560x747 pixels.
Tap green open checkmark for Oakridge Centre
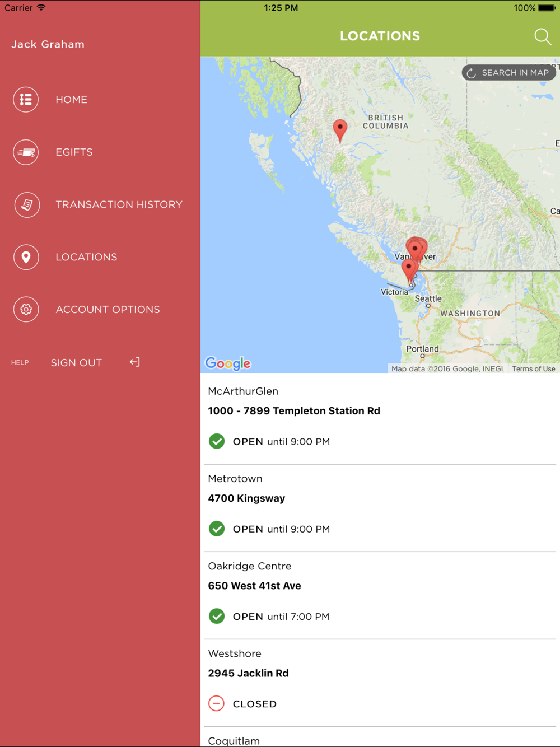coord(217,616)
